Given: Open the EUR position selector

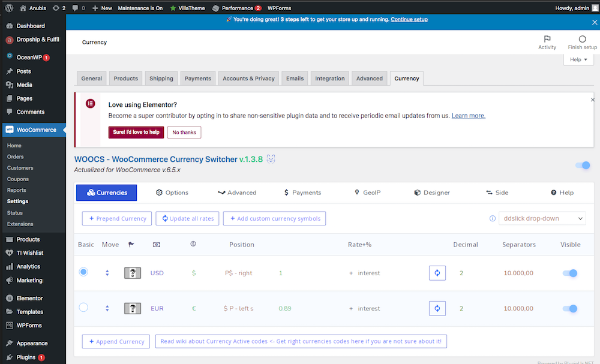Looking at the screenshot, I should click(238, 309).
